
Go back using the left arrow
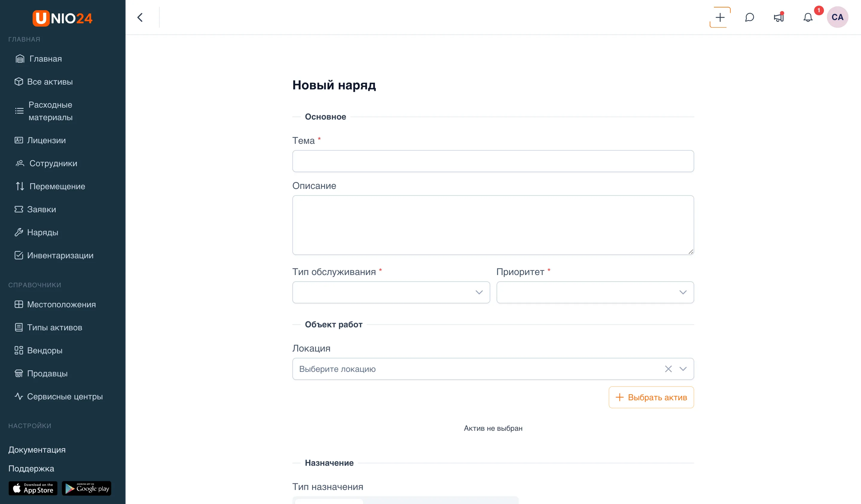140,17
